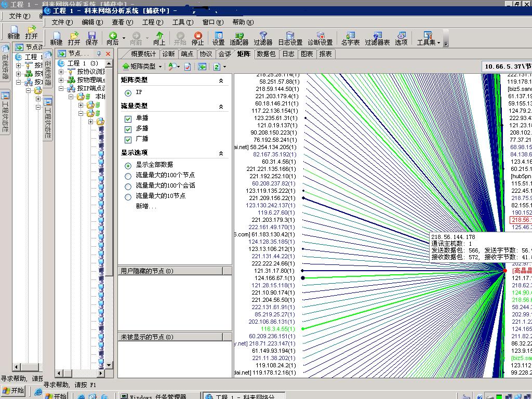532x399 pixels.
Task: Open the 过滤器 (Filter) funnel icon
Action: 263,38
